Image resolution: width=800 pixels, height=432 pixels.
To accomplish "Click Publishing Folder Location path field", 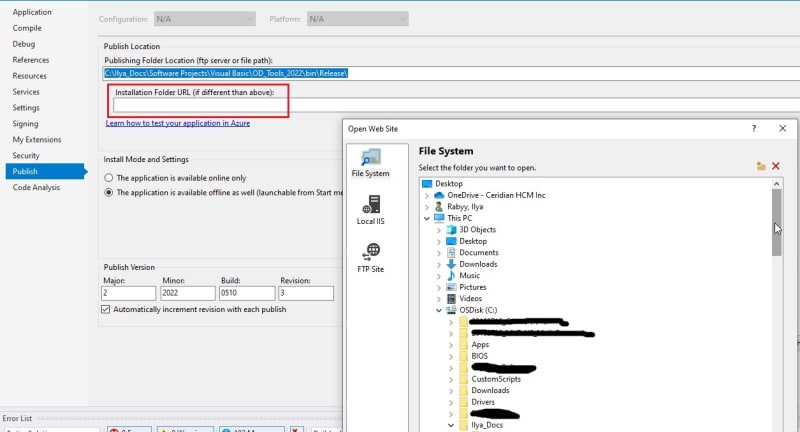I will pos(451,73).
